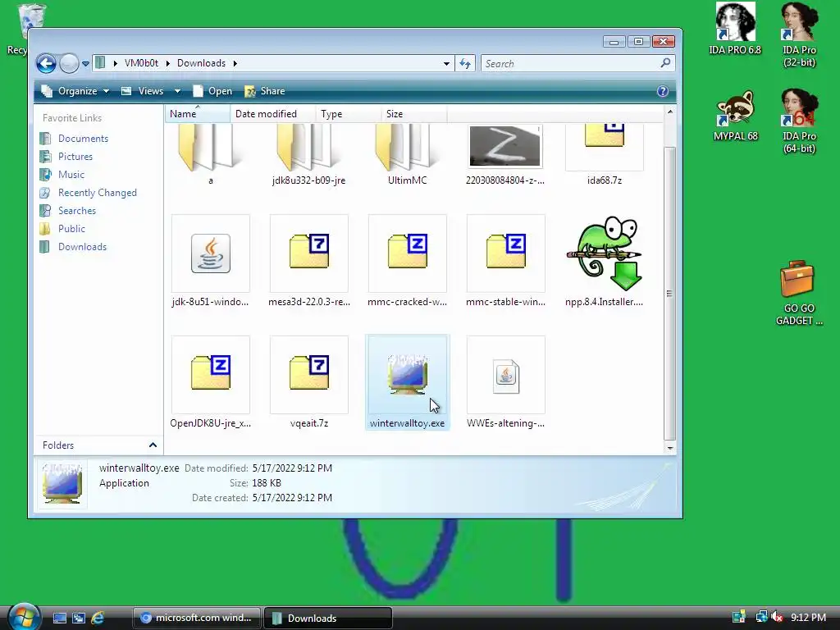This screenshot has height=630, width=840.
Task: Open IDA Pro (64-bit) desktop shortcut
Action: pos(799,121)
